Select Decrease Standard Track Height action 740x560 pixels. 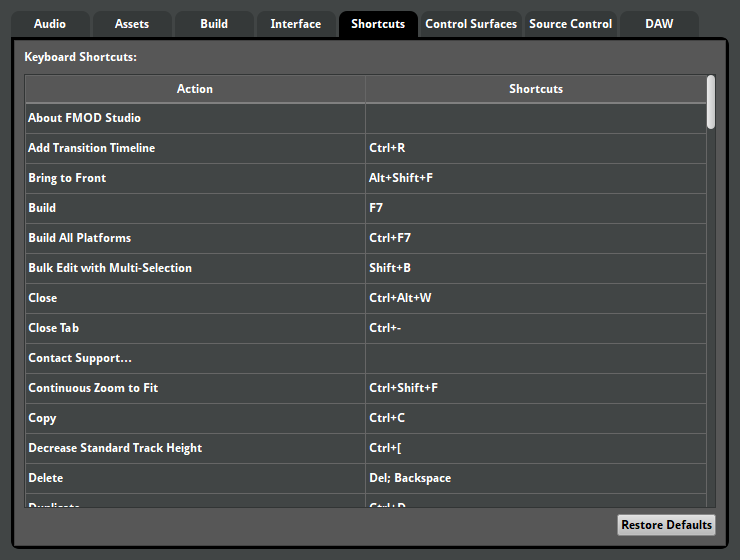(x=195, y=448)
